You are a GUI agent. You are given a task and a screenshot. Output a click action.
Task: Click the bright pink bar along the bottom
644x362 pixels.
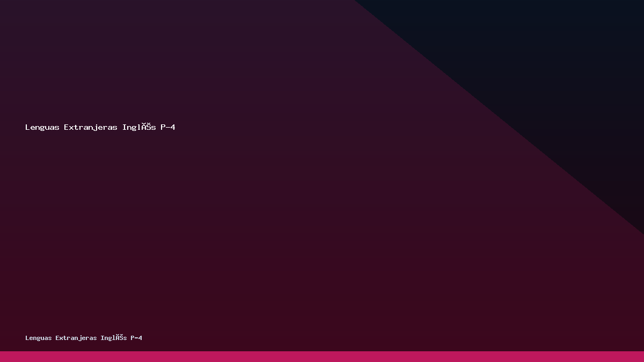click(x=322, y=357)
